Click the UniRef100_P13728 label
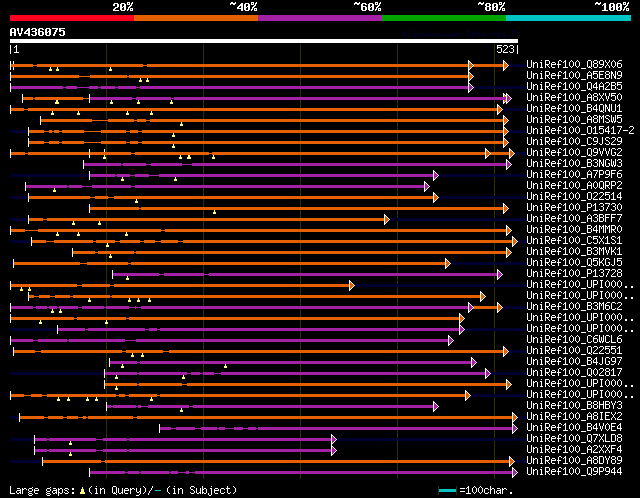This screenshot has height=498, width=640. pos(574,274)
